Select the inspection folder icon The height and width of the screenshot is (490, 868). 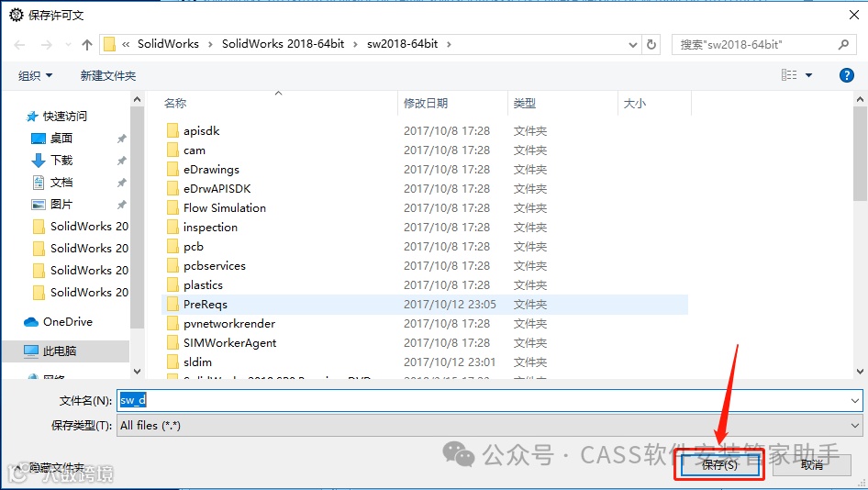coord(172,227)
